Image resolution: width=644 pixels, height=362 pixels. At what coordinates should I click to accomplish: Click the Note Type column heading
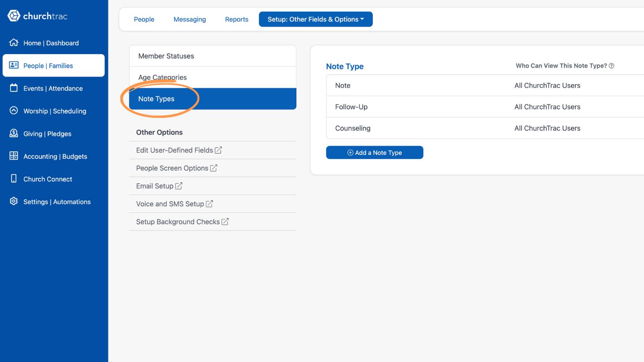point(345,66)
